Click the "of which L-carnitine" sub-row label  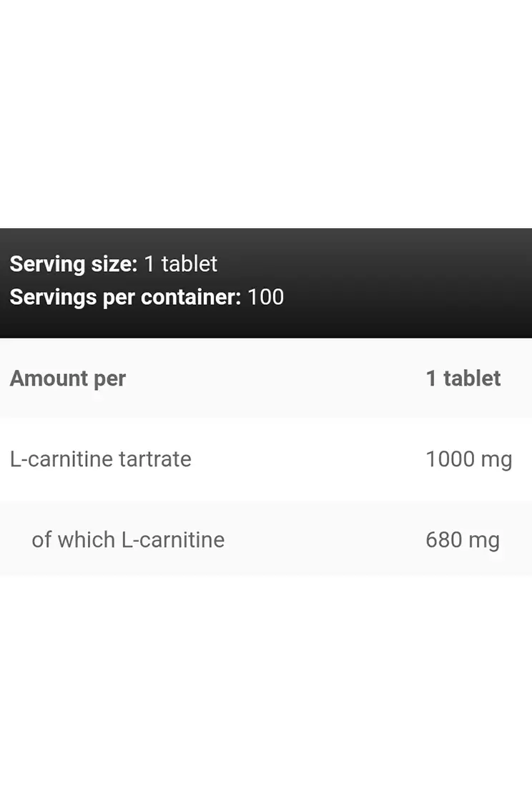(128, 539)
